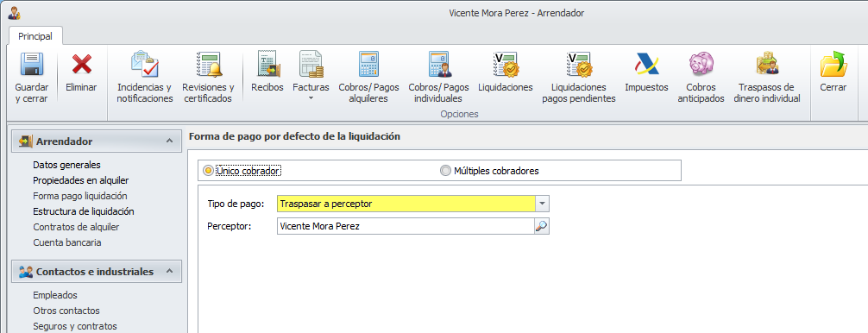The image size is (868, 333).
Task: Open Otros contactos in the sidebar
Action: [66, 311]
